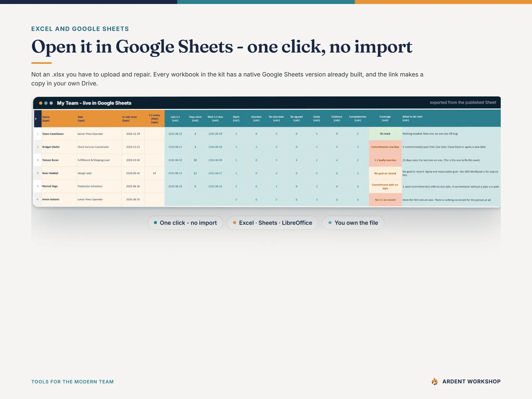
Task: Click the 'Excel · Sheets · LibreOffice' pill
Action: coord(272,223)
